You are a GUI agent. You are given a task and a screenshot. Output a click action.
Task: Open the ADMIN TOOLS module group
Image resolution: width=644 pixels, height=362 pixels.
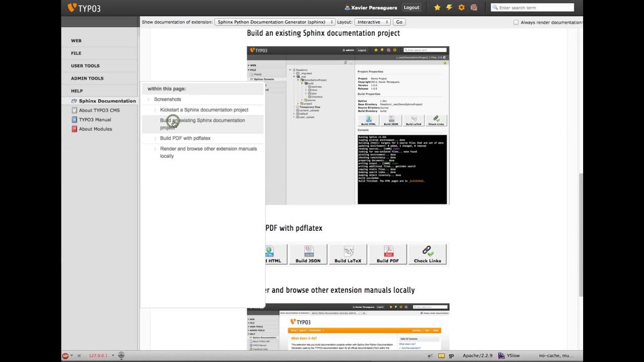[87, 78]
